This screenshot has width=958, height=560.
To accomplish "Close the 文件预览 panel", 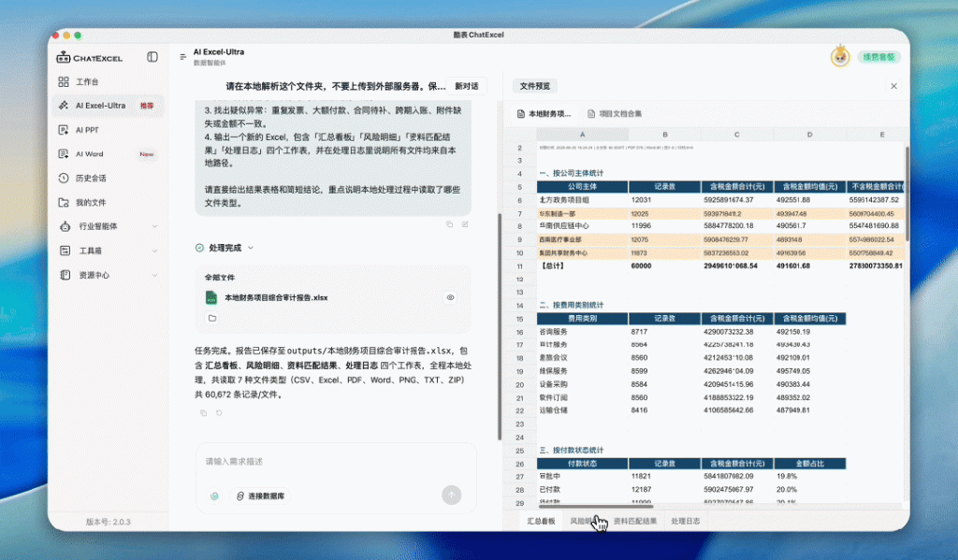I will [x=893, y=86].
